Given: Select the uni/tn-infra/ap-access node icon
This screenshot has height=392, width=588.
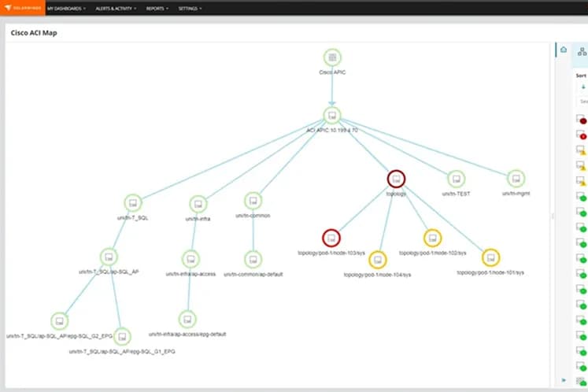Looking at the screenshot, I should (190, 259).
